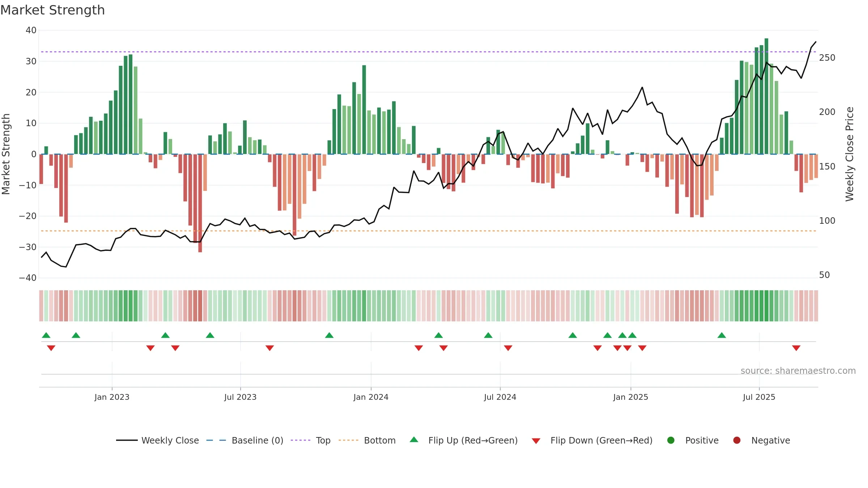Click the green Positive legend circle

click(671, 440)
